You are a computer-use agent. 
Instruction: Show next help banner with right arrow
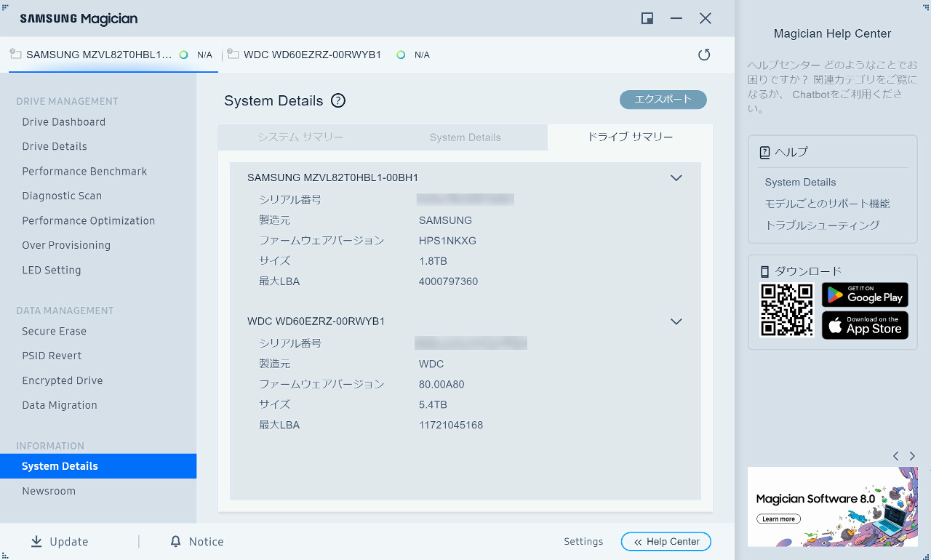(912, 456)
